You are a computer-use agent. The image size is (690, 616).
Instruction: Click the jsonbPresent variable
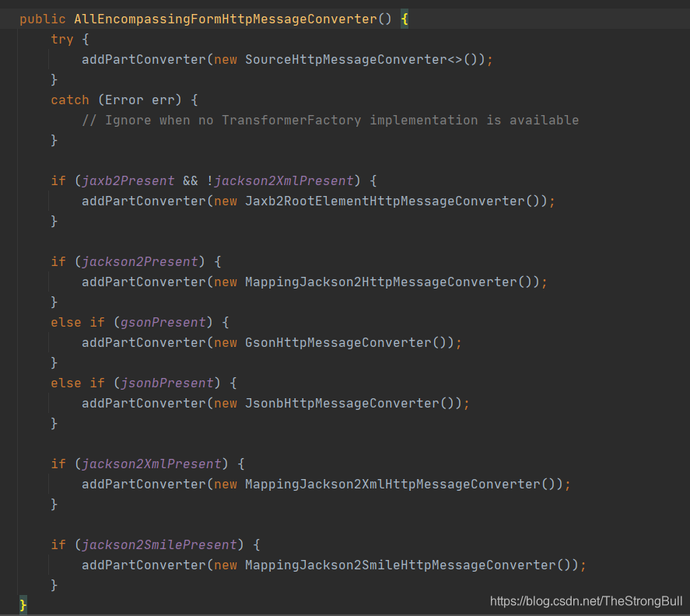pos(166,383)
